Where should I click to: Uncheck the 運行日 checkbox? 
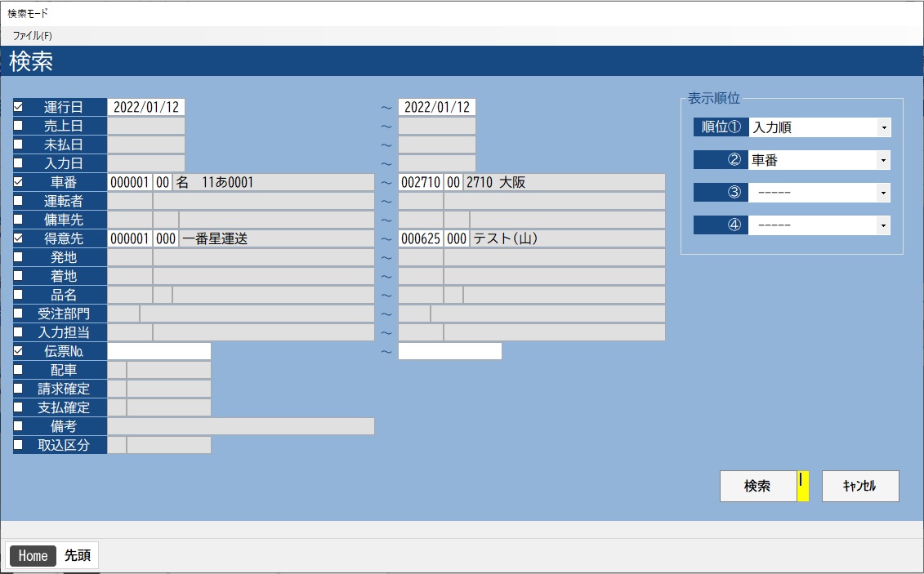[x=18, y=107]
